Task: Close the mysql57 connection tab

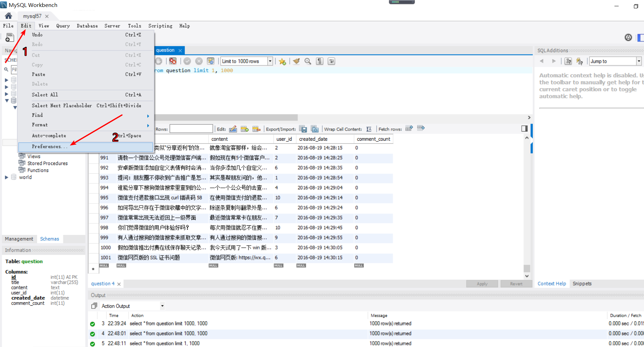Action: pos(47,16)
